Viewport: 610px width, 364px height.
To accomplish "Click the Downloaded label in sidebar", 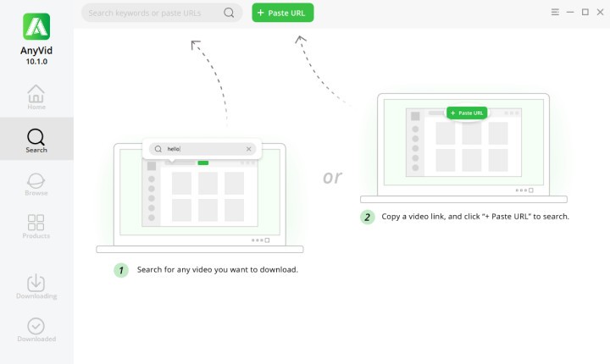I will coord(36,339).
